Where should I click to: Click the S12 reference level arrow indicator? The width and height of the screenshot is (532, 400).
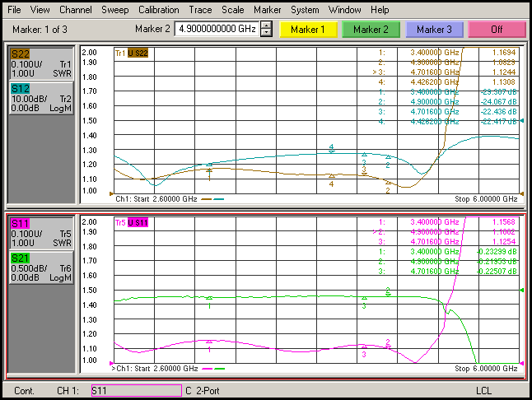point(521,122)
